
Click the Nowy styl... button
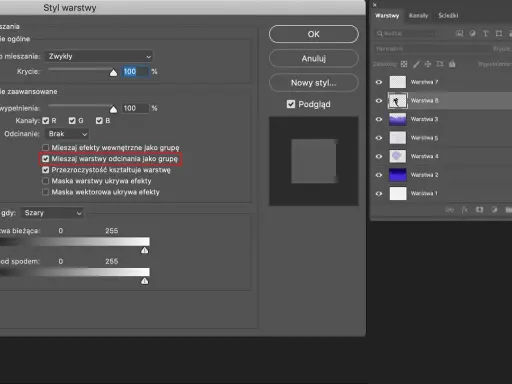tap(314, 83)
